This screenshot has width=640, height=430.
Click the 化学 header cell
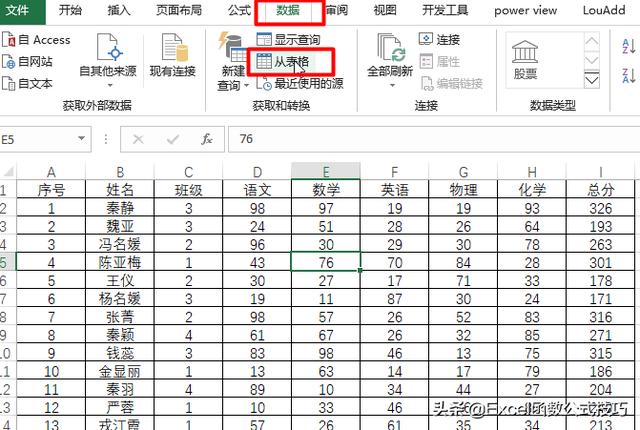[532, 189]
